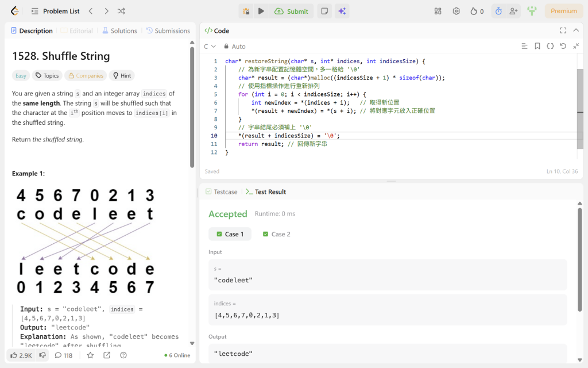588x368 pixels.
Task: Click the Premium button
Action: point(564,11)
